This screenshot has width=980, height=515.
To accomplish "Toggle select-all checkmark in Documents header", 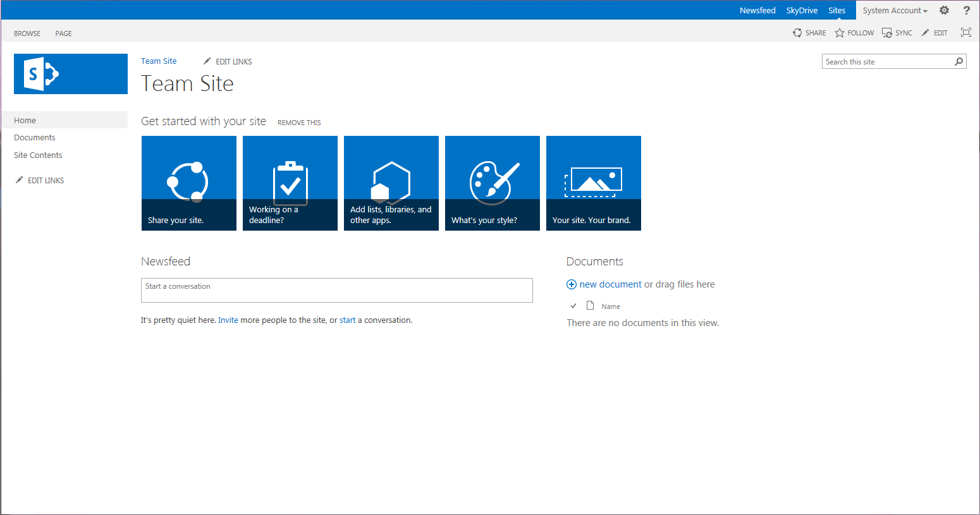I will point(573,306).
